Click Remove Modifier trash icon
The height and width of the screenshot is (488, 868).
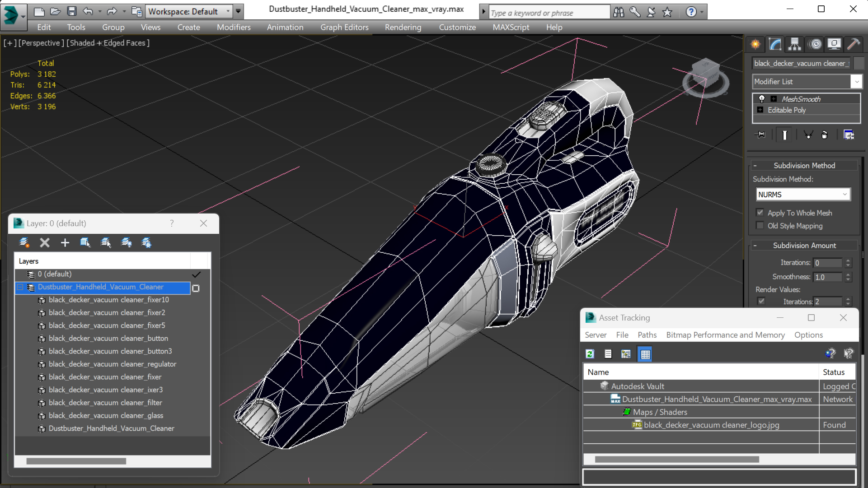(825, 135)
